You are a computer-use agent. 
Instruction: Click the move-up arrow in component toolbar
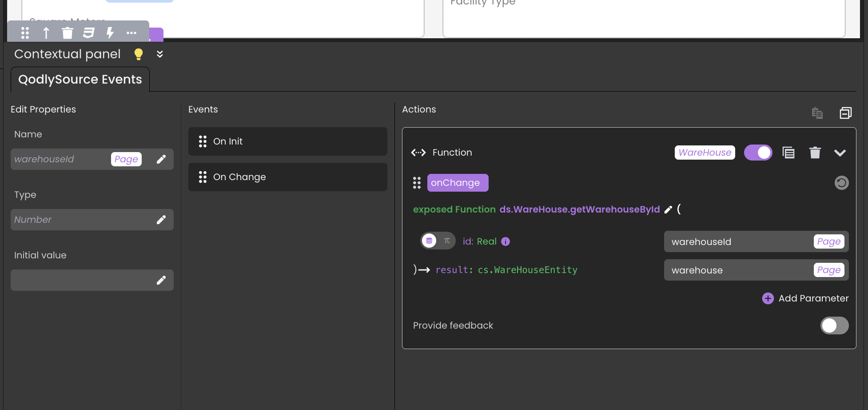pos(46,33)
